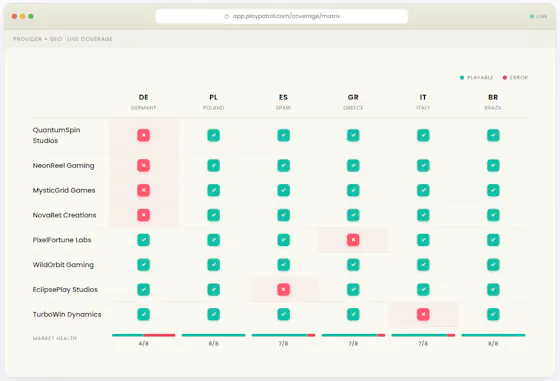Click the Error legend entry
This screenshot has width=560, height=381.
[x=515, y=77]
